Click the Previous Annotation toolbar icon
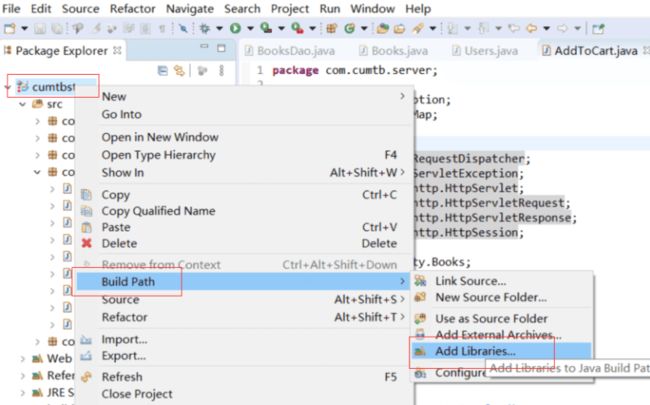The image size is (650, 405). point(483,28)
